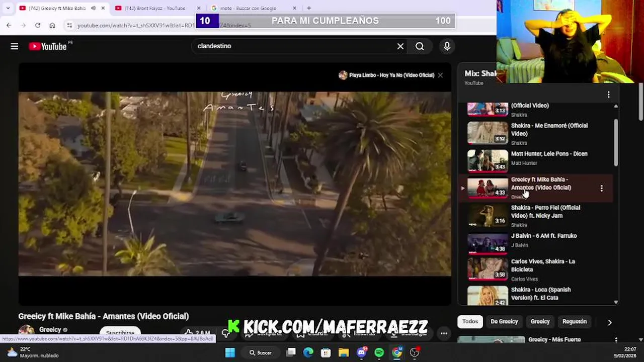Open the weather widget showing 22°C
644x362 pixels.
(33, 352)
